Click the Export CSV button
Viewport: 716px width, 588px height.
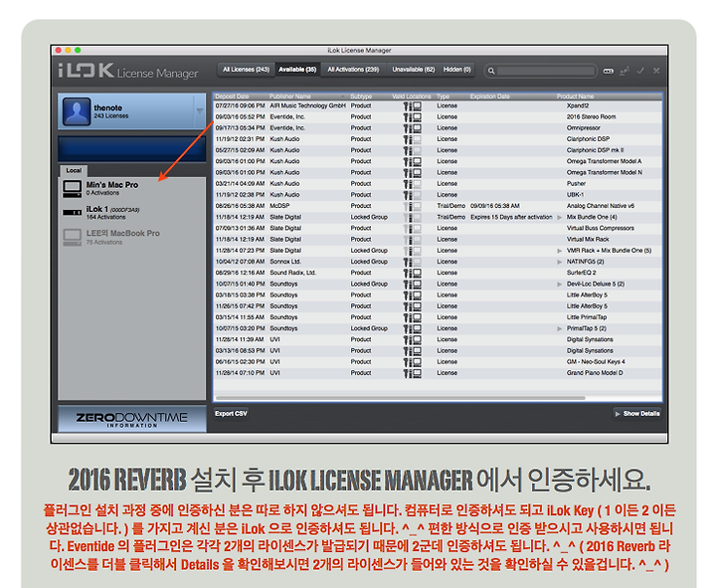tap(231, 414)
